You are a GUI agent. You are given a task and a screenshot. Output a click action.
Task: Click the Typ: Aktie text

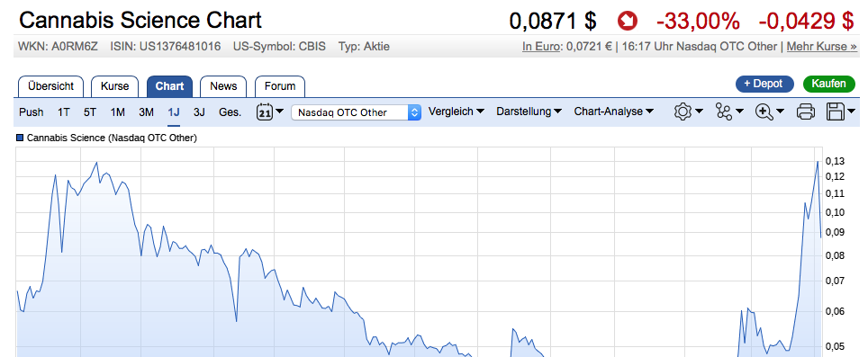[364, 47]
